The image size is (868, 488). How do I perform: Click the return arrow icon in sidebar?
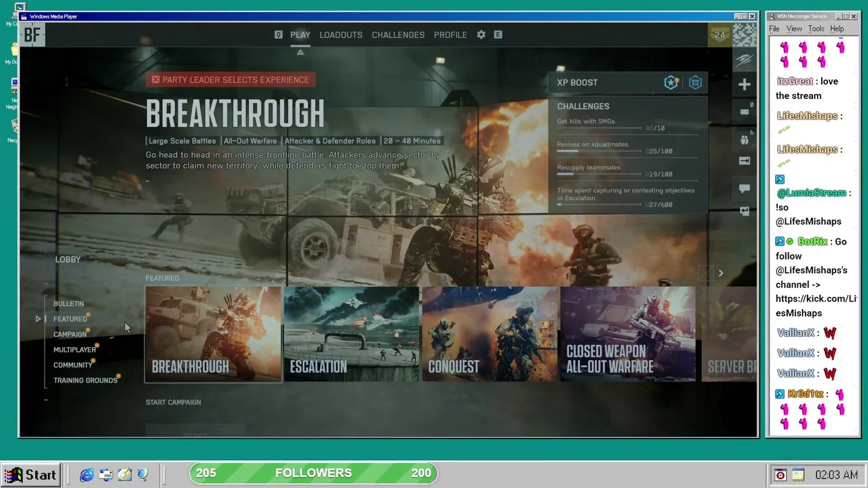coord(744,211)
